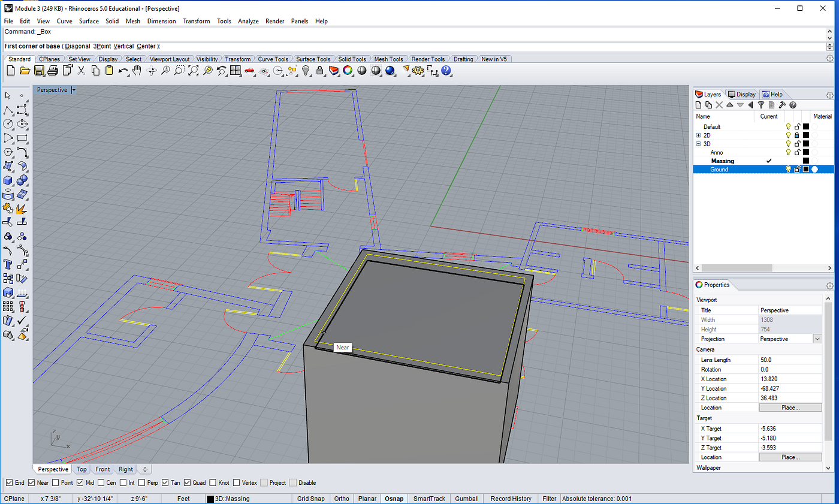Open the Projection dropdown
This screenshot has height=504, width=839.
click(x=817, y=339)
